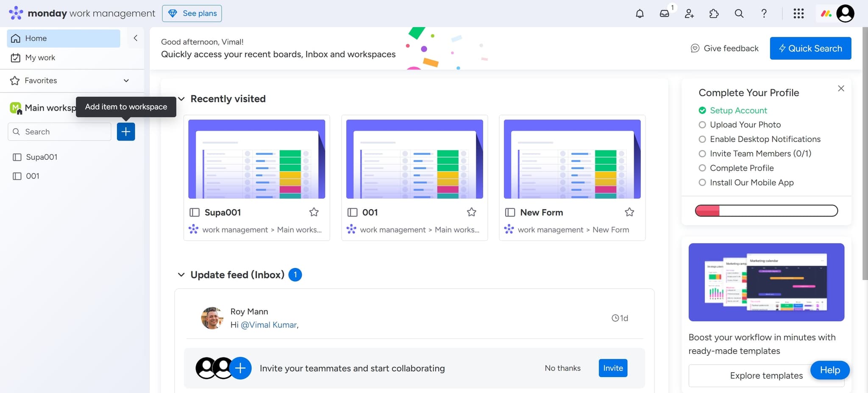Favorite the Supa001 board with star
The width and height of the screenshot is (868, 393).
click(x=314, y=212)
